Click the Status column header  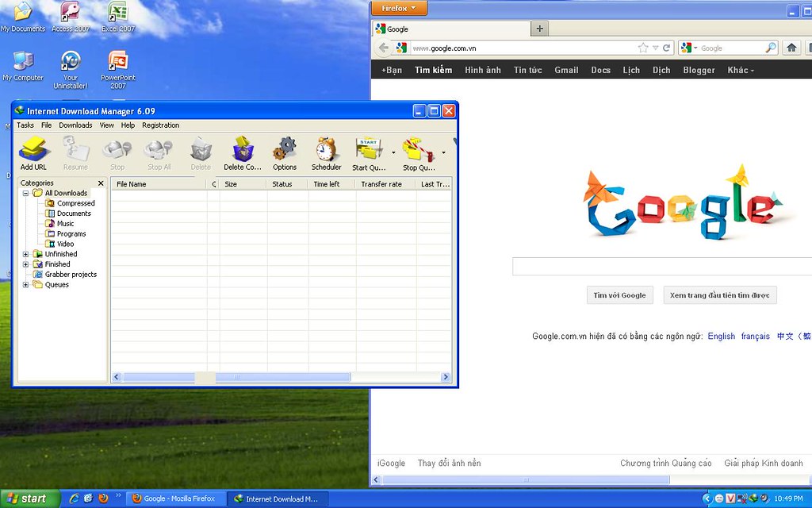[287, 184]
